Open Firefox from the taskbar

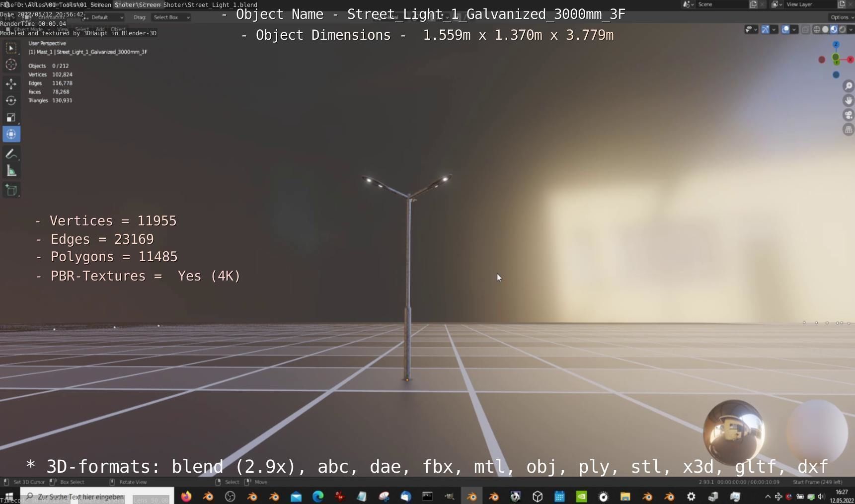(186, 496)
